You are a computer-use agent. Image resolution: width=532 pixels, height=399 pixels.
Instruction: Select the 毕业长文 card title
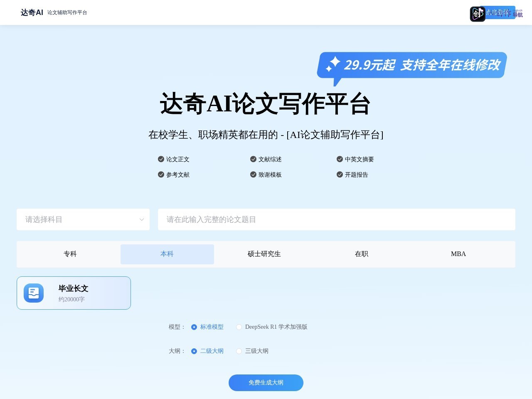(x=73, y=288)
